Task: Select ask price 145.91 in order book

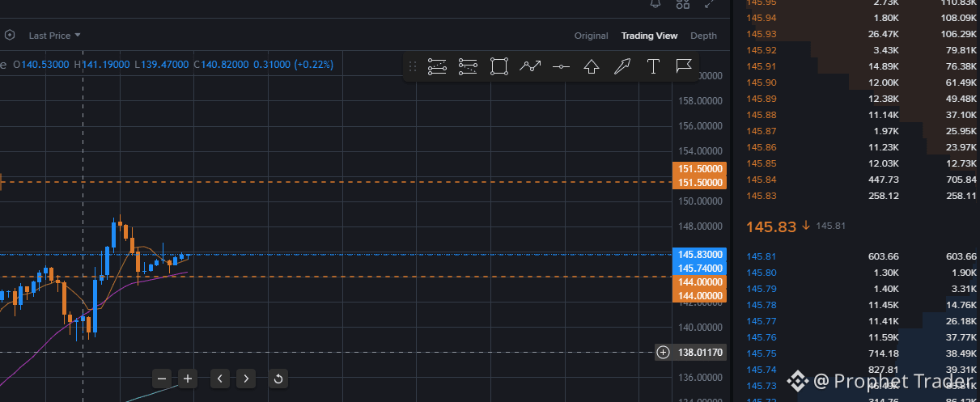Action: tap(761, 66)
